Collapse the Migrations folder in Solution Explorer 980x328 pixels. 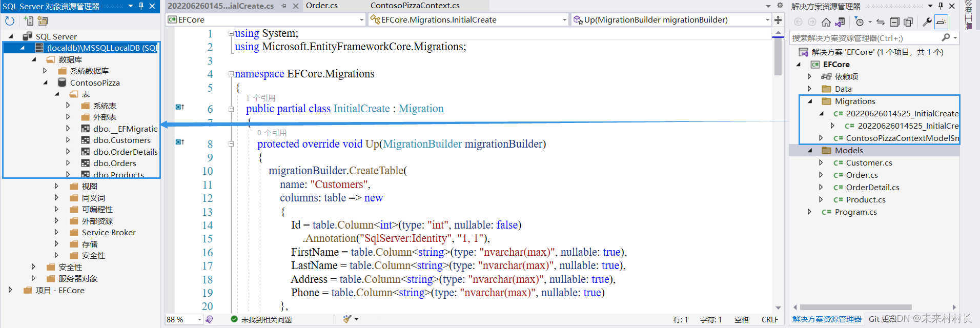coord(810,101)
